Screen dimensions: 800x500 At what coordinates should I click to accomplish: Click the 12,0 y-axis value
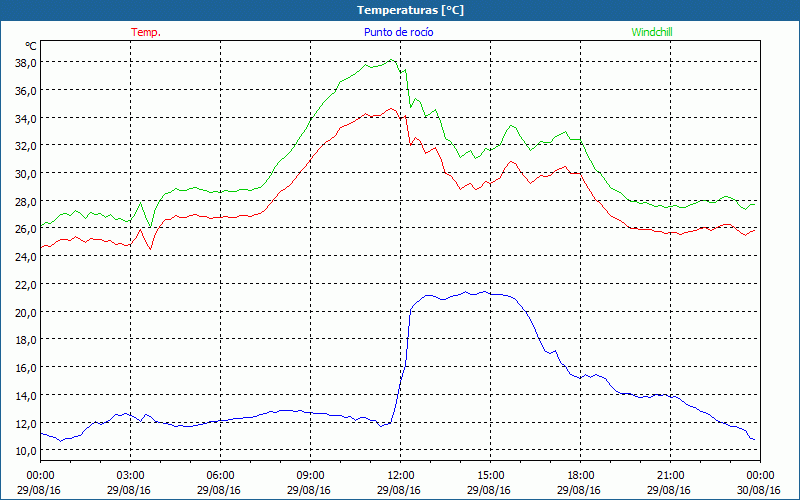point(26,423)
